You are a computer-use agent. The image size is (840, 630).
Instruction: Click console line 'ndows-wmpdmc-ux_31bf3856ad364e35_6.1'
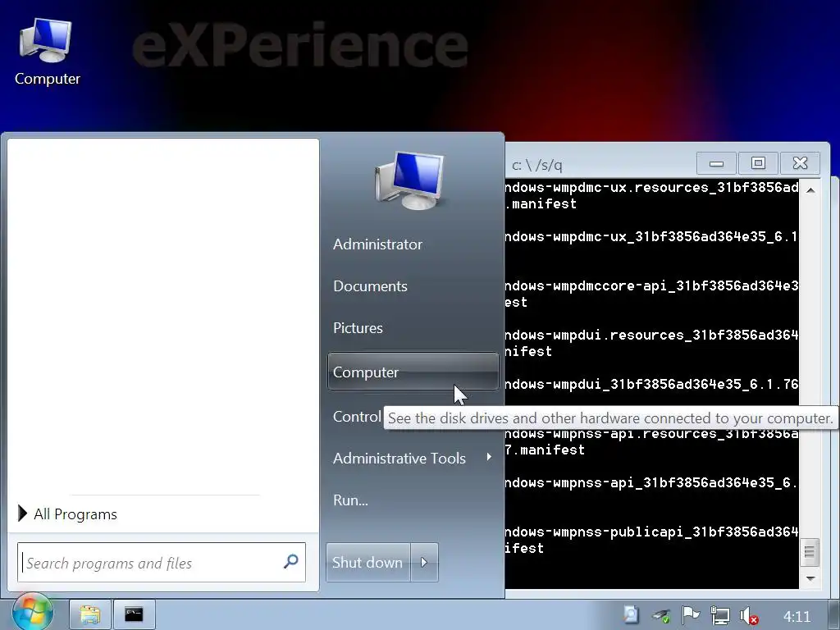pyautogui.click(x=651, y=237)
